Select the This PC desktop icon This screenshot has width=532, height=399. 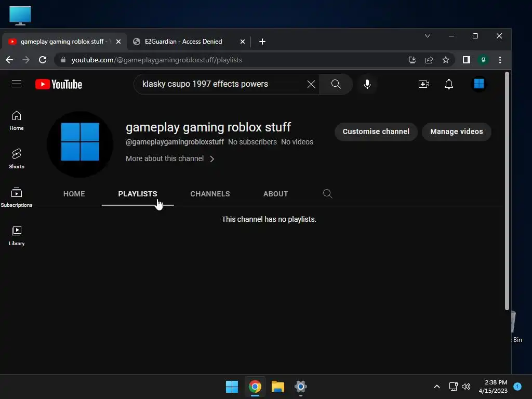click(20, 16)
